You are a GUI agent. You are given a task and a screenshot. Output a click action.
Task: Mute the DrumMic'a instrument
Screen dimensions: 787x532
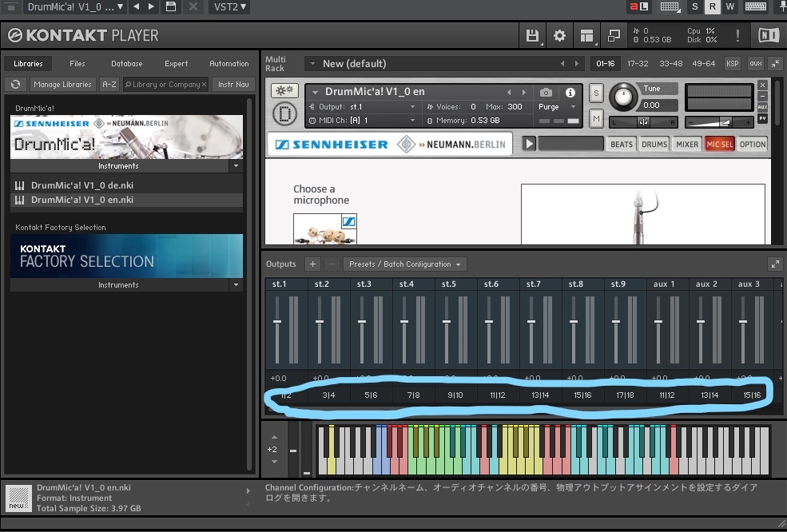[x=596, y=118]
